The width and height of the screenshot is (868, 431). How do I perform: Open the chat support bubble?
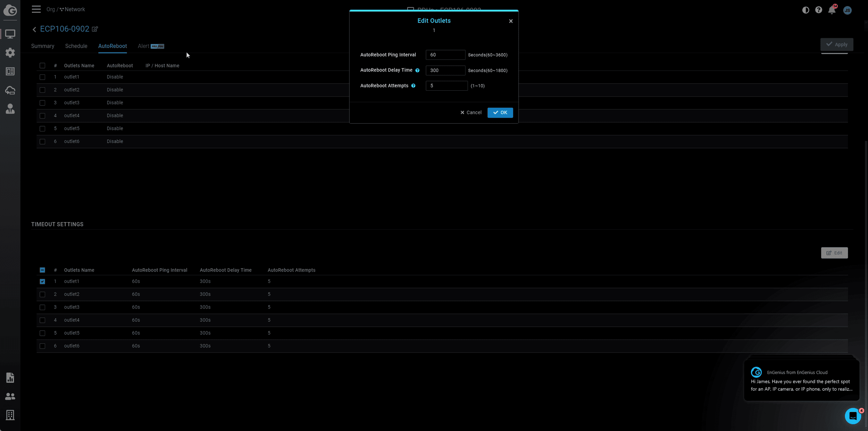click(x=853, y=416)
